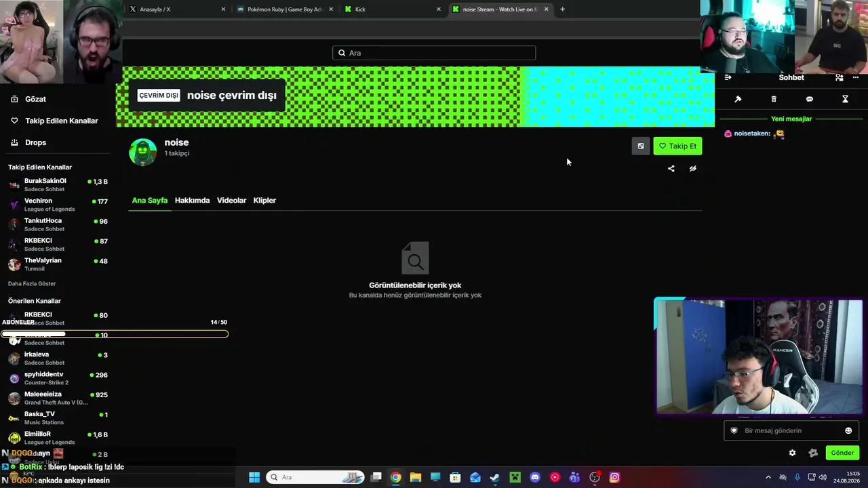Click the hourglass slow mode icon

tap(845, 99)
